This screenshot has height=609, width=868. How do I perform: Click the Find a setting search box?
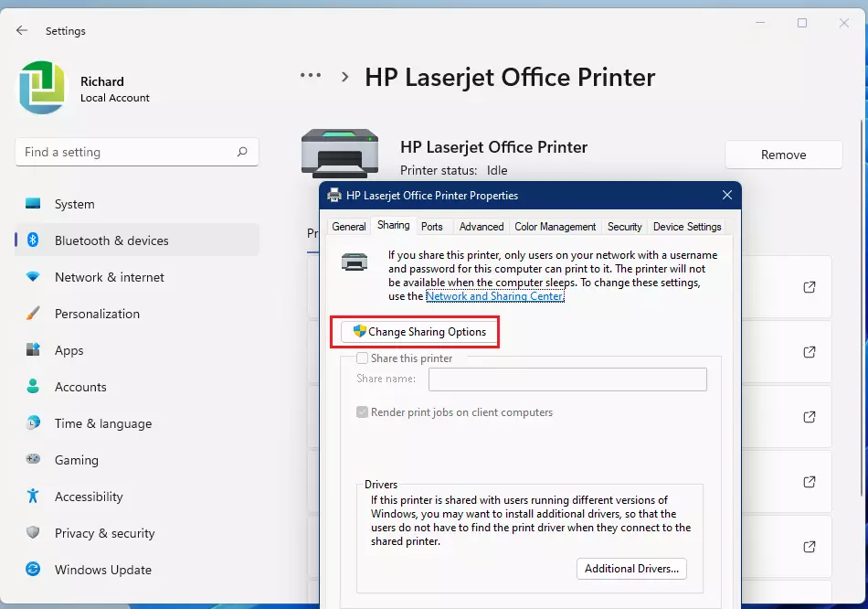click(137, 152)
